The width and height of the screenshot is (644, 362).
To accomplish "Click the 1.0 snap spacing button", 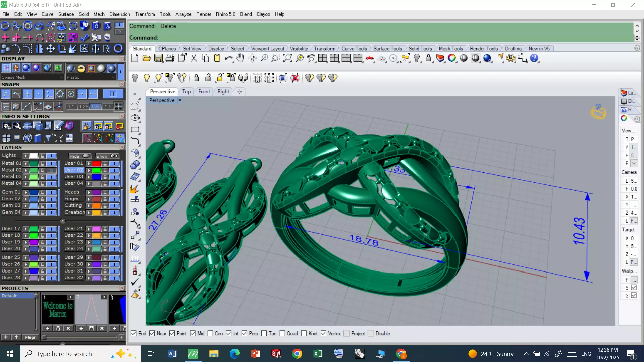I will coord(108,107).
